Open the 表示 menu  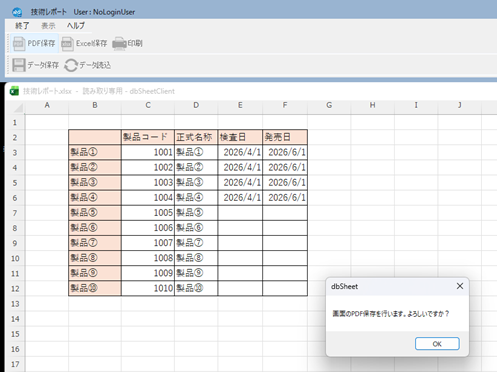coord(48,26)
